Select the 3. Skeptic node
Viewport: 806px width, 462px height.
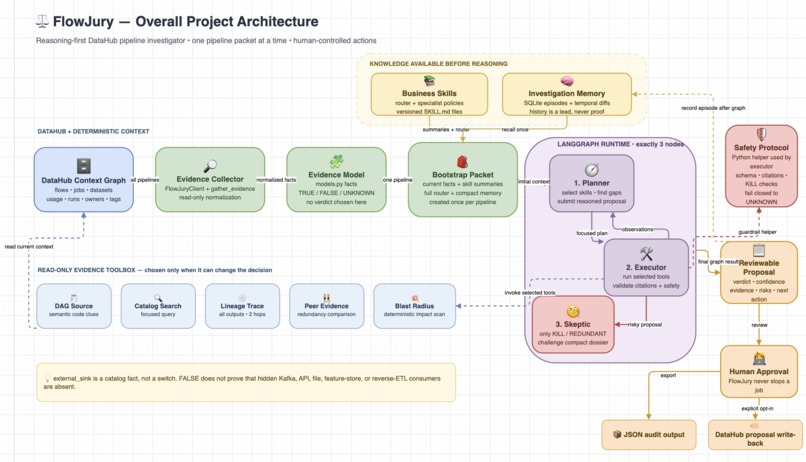point(573,325)
